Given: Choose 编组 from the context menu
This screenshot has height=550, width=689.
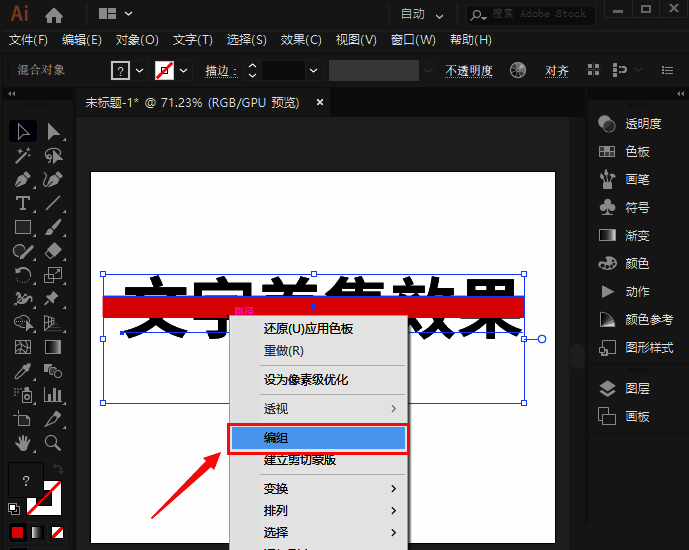Looking at the screenshot, I should [318, 438].
